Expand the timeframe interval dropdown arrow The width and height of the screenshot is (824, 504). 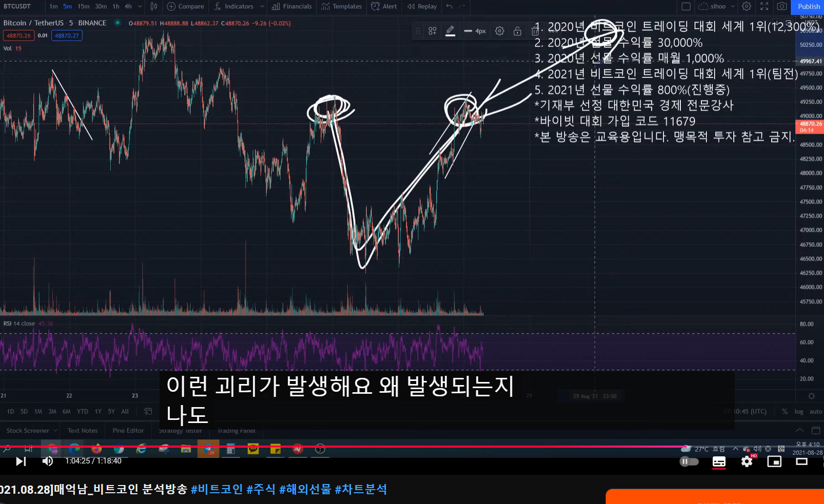pyautogui.click(x=140, y=7)
